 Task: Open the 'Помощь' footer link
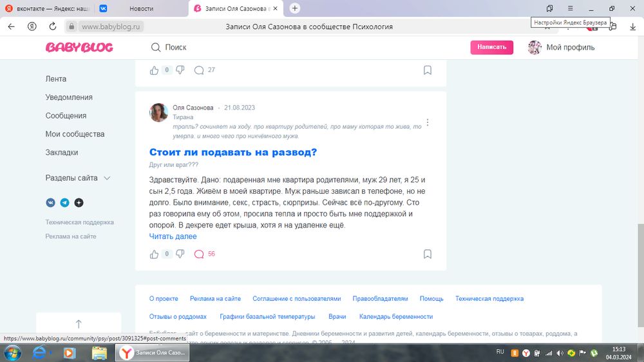coord(431,299)
